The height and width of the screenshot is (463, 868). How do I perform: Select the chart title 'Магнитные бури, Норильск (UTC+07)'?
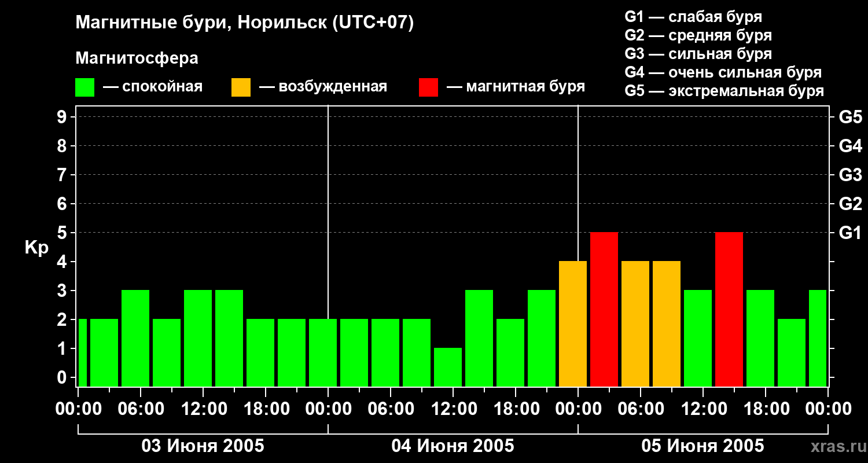[x=245, y=23]
